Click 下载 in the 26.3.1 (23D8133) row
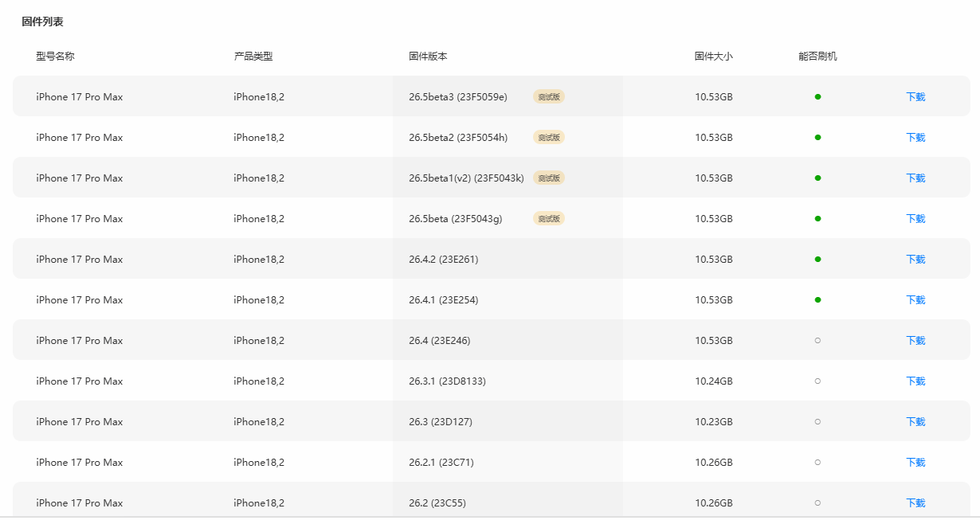The image size is (980, 520). [915, 381]
